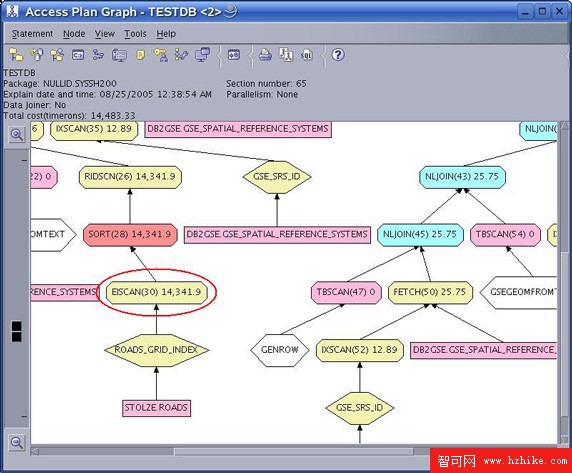Click the vertical scrollbar of graph
The image size is (572, 473).
[564, 283]
